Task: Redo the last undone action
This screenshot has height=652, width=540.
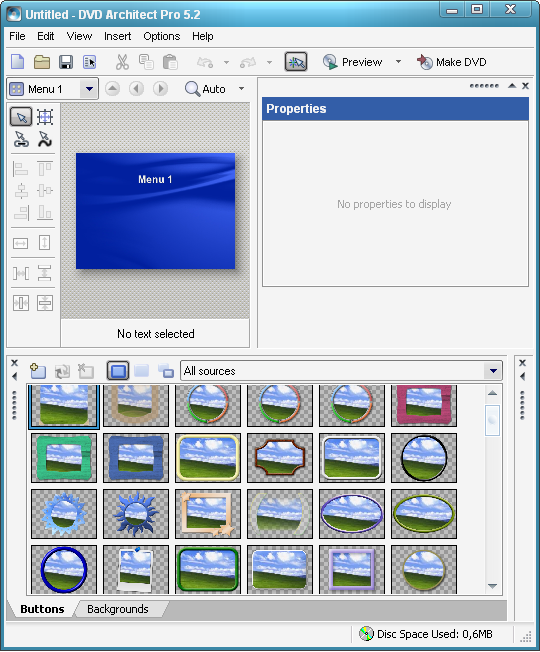Action: pyautogui.click(x=248, y=62)
